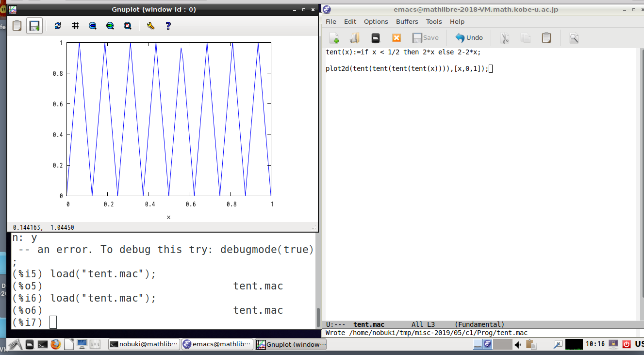Click the taskbar search magnifier tray icon
The height and width of the screenshot is (355, 644).
click(558, 344)
